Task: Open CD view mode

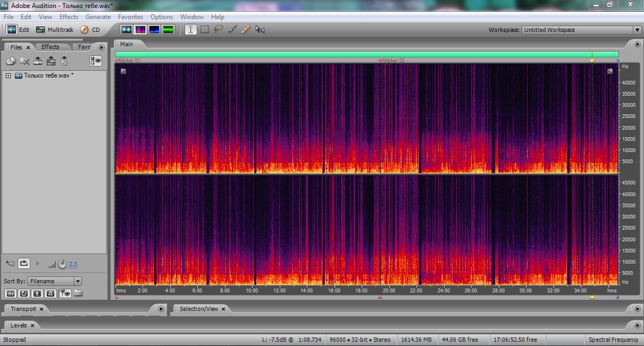Action: tap(90, 30)
